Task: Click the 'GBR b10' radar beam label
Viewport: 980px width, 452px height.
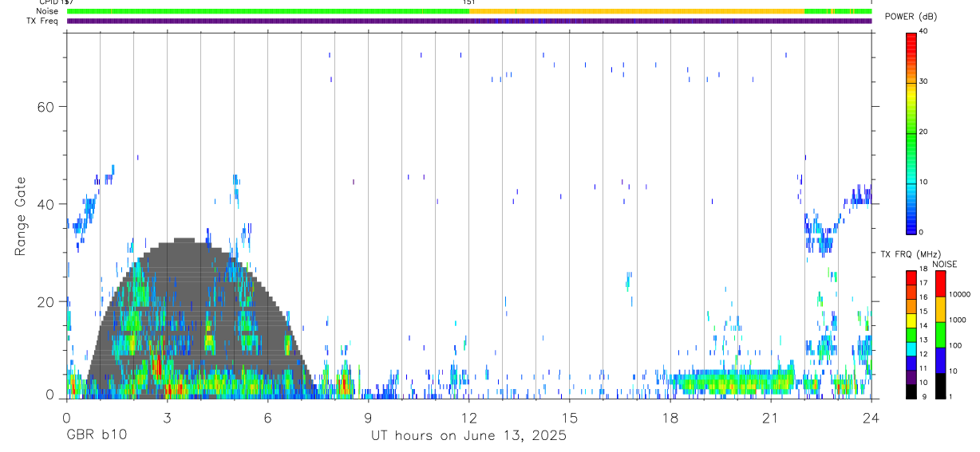Action: coord(97,435)
